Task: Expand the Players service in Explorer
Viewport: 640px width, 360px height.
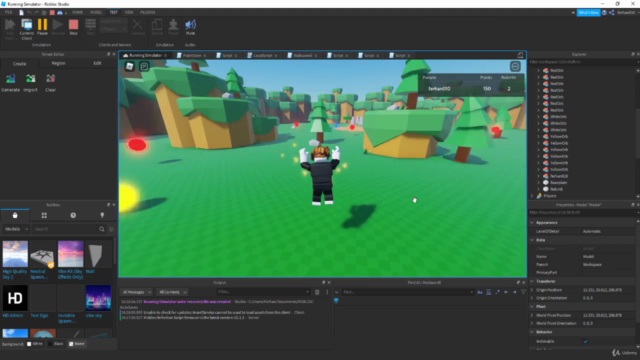Action: 532,196
